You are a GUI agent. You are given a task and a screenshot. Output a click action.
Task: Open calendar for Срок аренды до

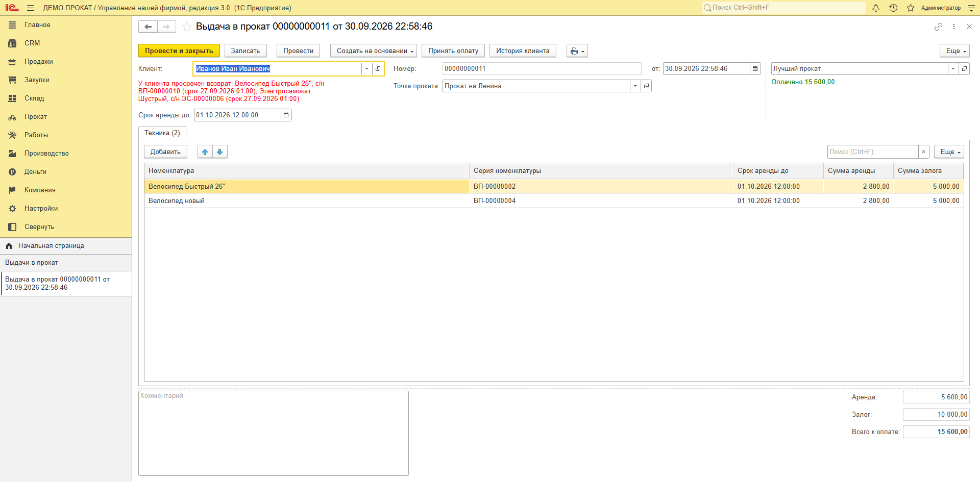pyautogui.click(x=286, y=115)
